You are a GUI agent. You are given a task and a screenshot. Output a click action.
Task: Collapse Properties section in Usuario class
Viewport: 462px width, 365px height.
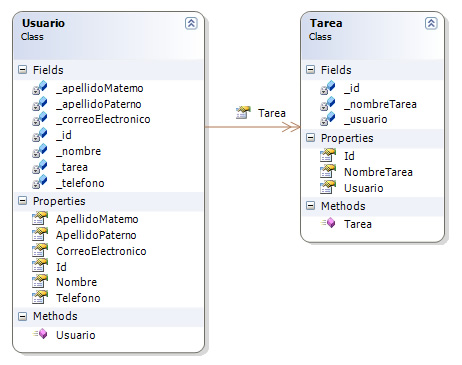(x=22, y=201)
